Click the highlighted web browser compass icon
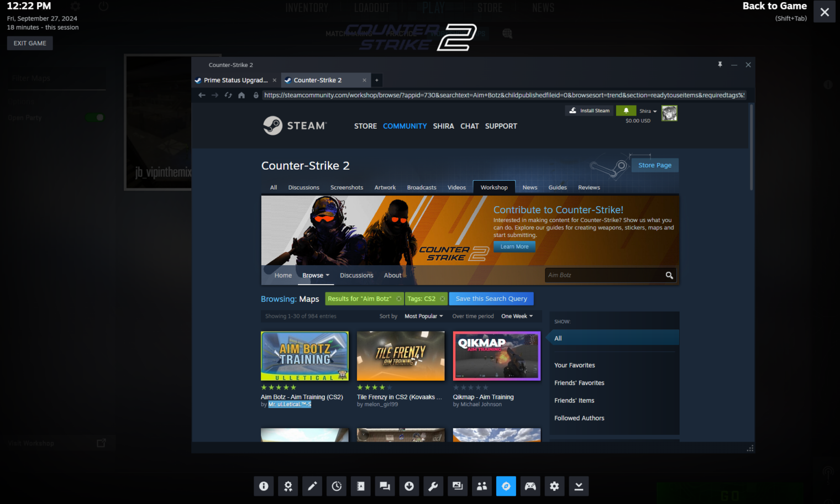840x504 pixels. point(506,486)
